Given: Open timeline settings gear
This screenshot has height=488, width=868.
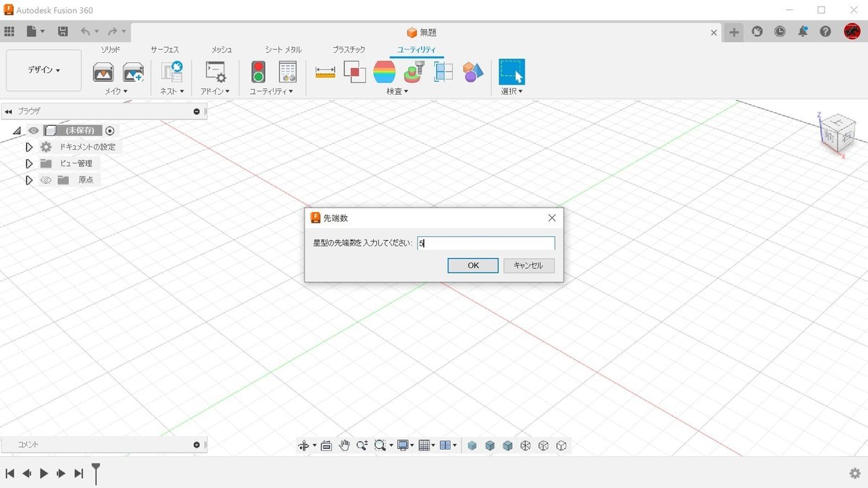Looking at the screenshot, I should (855, 473).
